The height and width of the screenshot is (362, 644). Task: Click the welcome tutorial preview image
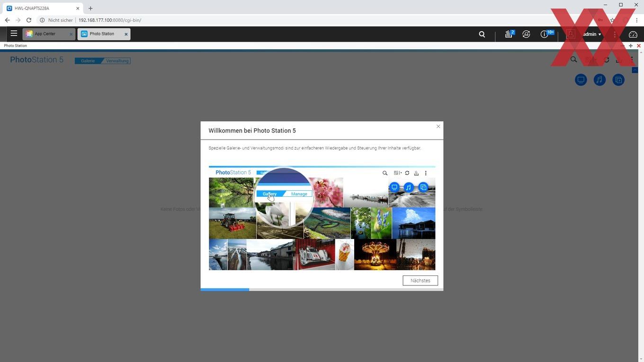click(322, 218)
